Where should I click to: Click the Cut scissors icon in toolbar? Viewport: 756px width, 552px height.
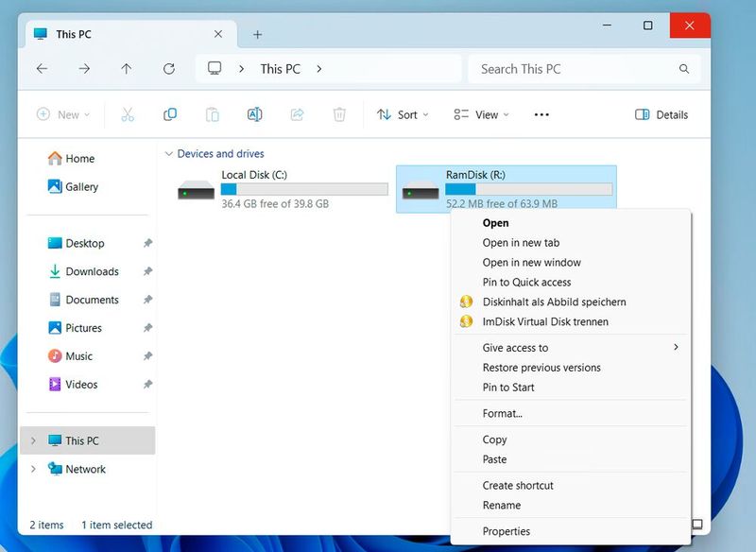128,114
